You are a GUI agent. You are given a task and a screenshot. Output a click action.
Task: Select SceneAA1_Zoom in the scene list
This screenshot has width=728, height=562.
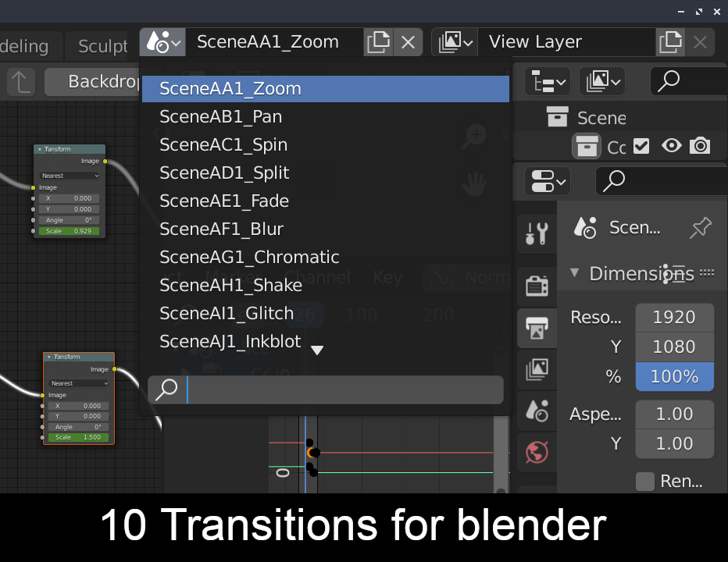(326, 89)
